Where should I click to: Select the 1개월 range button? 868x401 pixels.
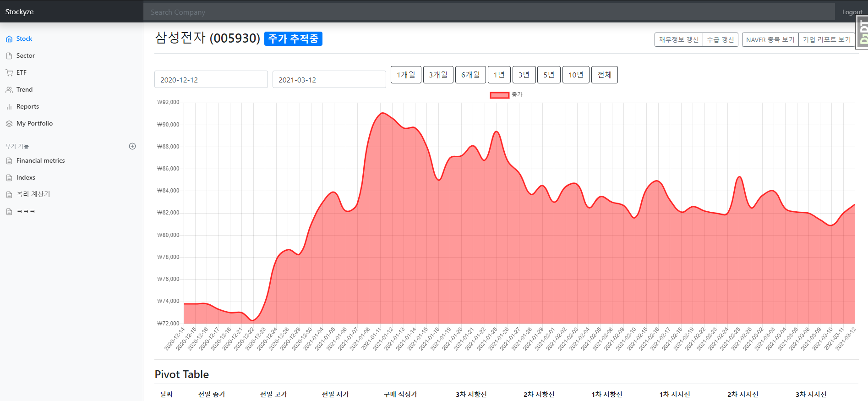(406, 75)
